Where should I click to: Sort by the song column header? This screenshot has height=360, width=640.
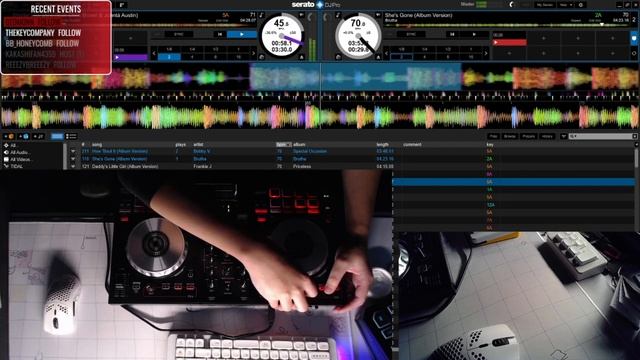[97, 144]
